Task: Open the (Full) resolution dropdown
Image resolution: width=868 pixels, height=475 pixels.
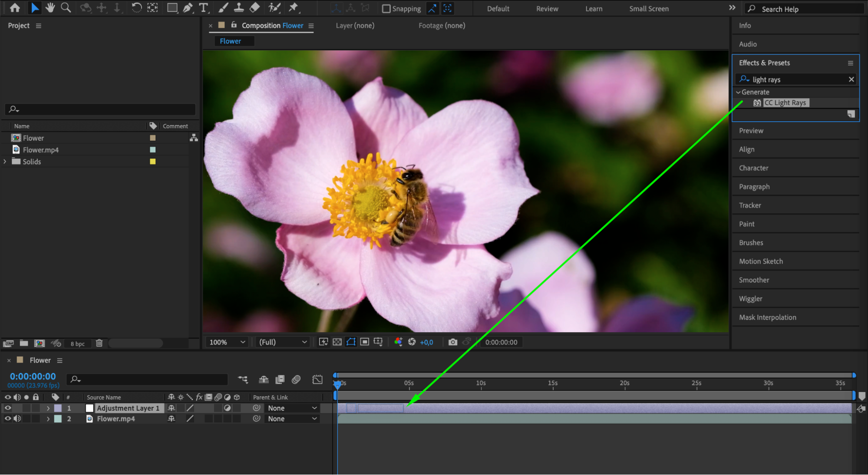Action: [x=283, y=342]
